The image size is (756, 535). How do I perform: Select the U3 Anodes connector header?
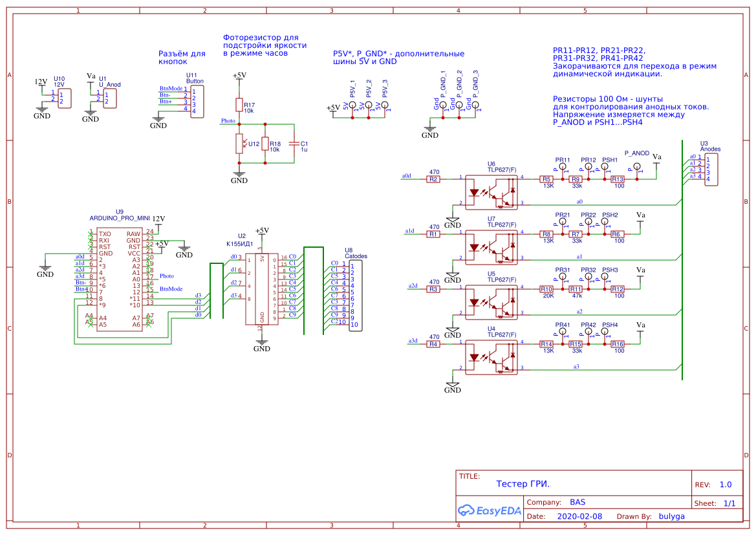tap(710, 169)
